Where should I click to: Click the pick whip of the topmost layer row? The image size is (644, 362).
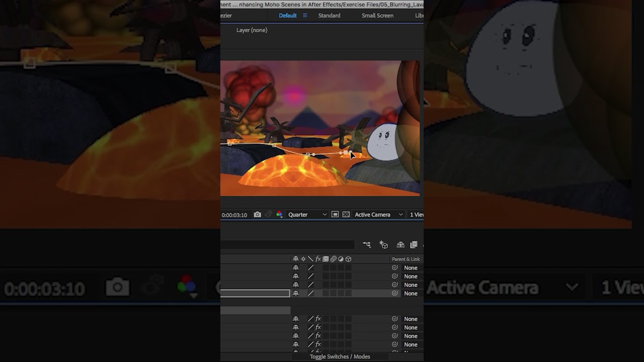pos(395,267)
